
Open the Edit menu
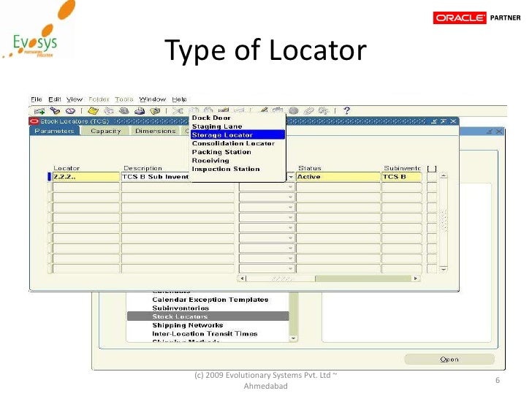click(55, 99)
